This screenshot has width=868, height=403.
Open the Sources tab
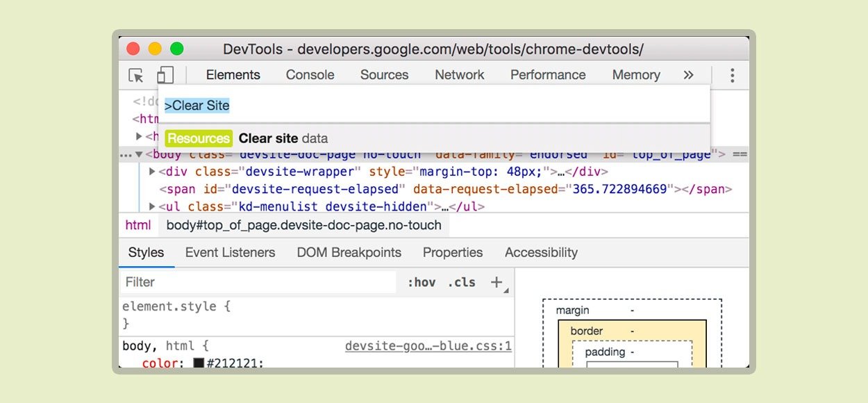pyautogui.click(x=385, y=75)
